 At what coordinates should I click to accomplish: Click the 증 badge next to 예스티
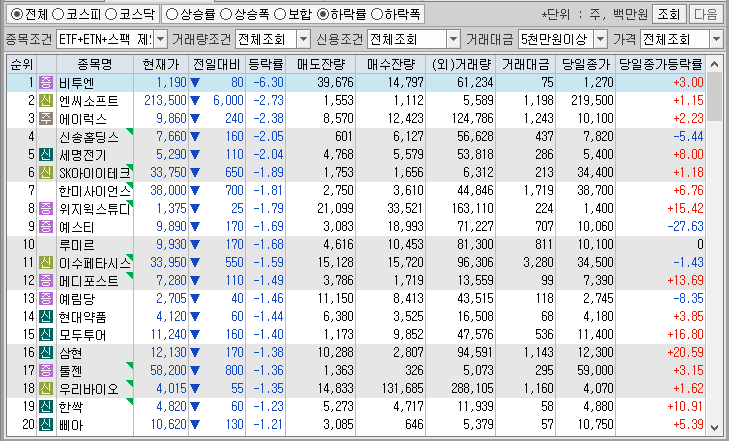[46, 226]
